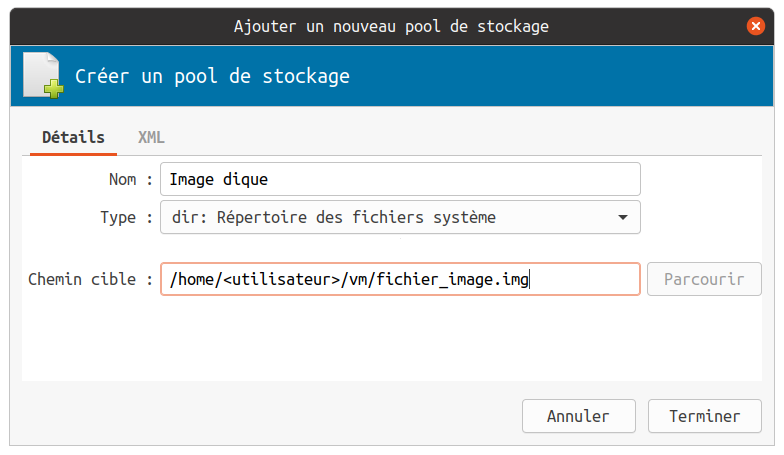Click the Parcourir browse button
This screenshot has width=784, height=455.
pos(704,279)
